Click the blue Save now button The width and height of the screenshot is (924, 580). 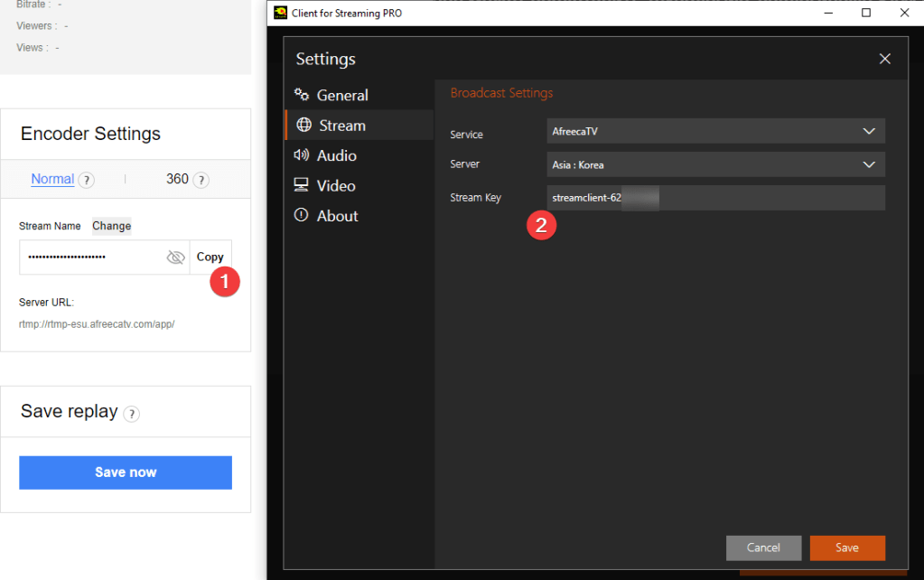click(x=126, y=472)
